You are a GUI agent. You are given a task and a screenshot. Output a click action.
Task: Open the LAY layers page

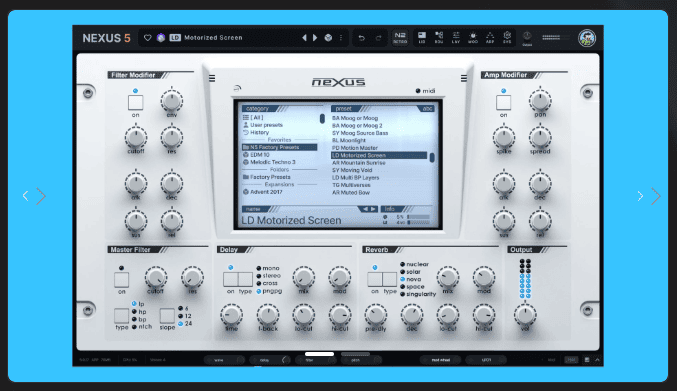pyautogui.click(x=456, y=38)
